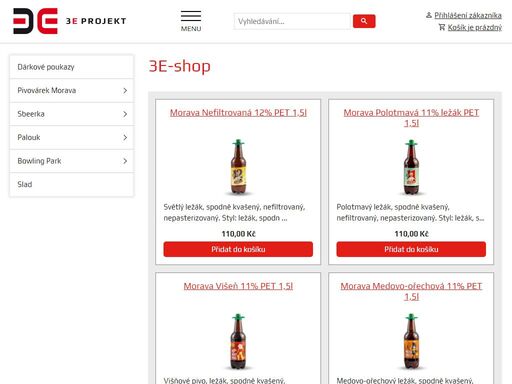Click the 3E Projekt logo
The width and height of the screenshot is (512, 384).
[69, 21]
